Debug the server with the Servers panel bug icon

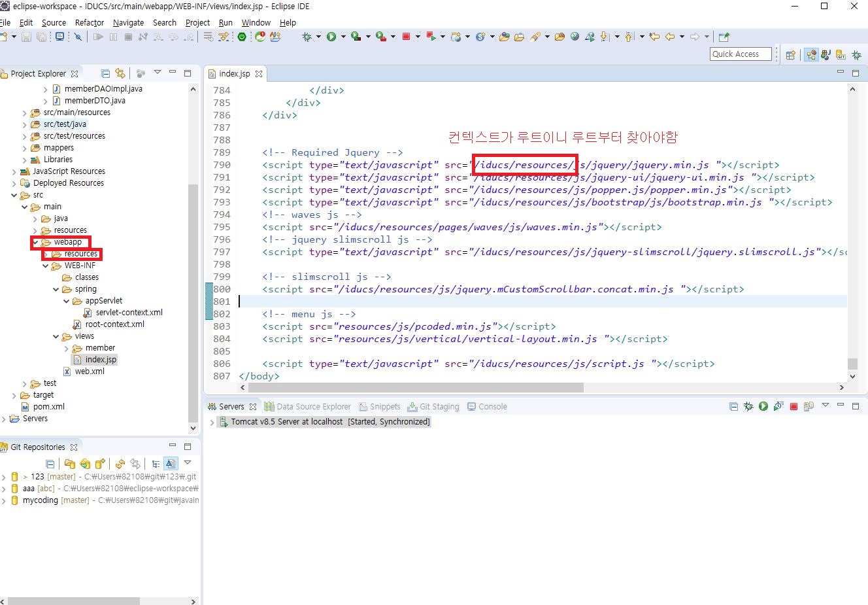tap(748, 406)
